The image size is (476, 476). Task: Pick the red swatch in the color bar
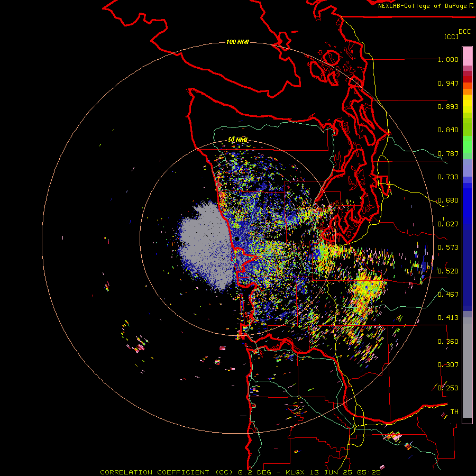click(467, 79)
